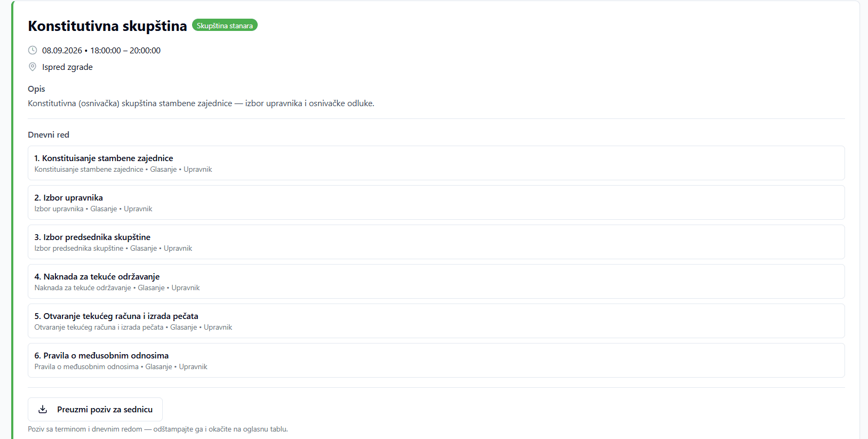
Task: Open agenda item 1 Konstituisanje stambene zajednice
Action: pos(436,163)
